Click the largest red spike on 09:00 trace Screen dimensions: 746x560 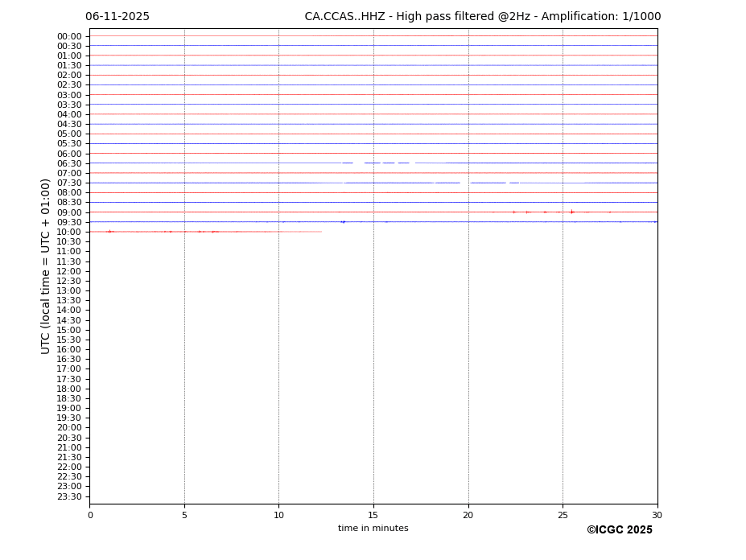(571, 212)
